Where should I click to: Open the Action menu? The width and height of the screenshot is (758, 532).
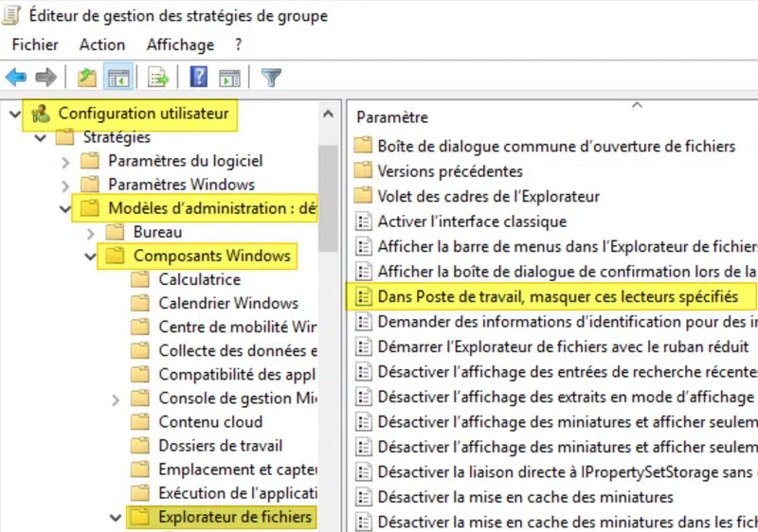click(102, 44)
